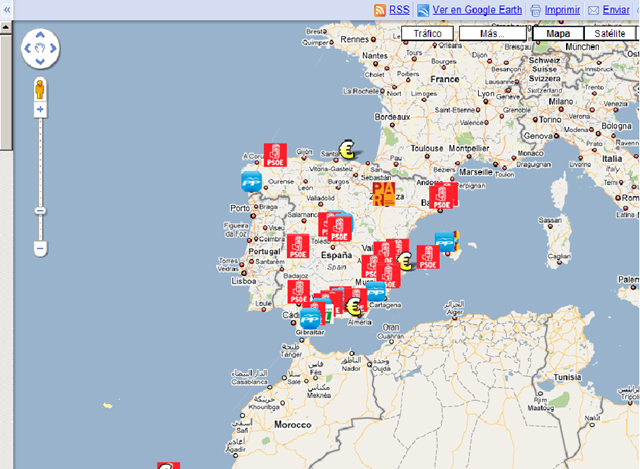Open the Enviar link

[616, 10]
